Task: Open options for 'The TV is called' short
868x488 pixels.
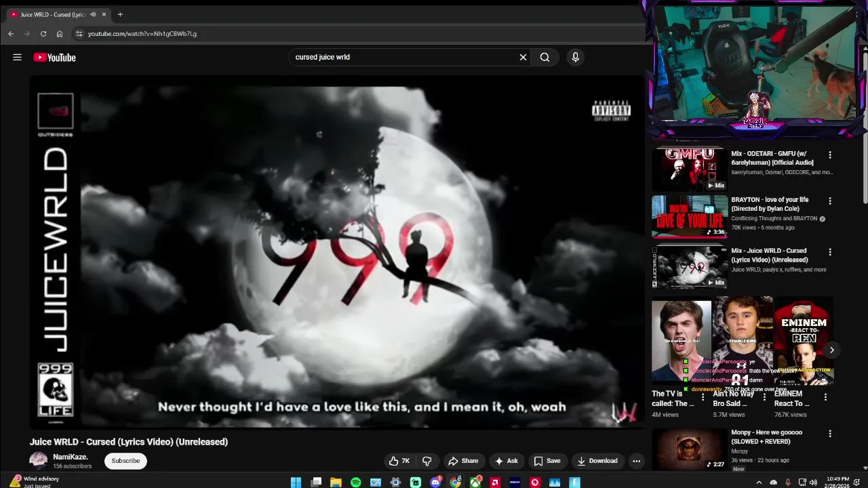Action: [x=703, y=397]
